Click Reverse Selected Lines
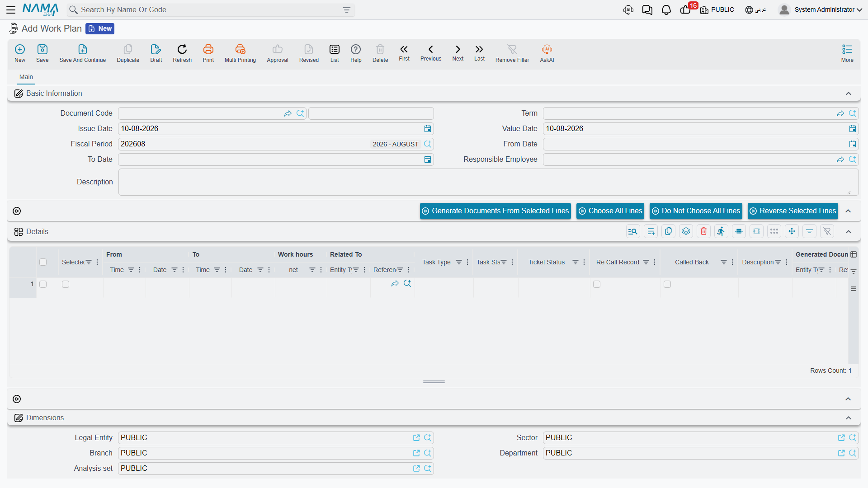 pyautogui.click(x=793, y=211)
